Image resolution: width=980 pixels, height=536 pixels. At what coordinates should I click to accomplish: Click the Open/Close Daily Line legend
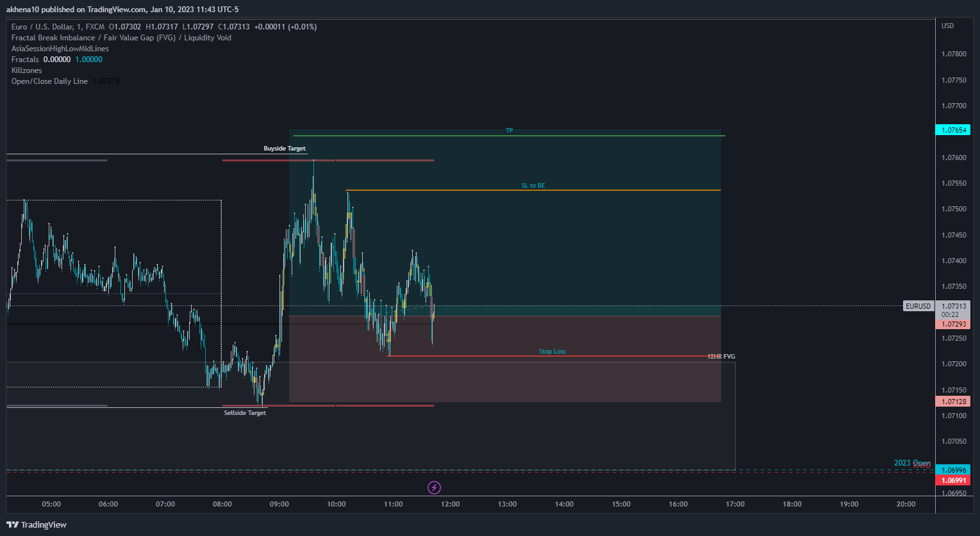(x=49, y=81)
